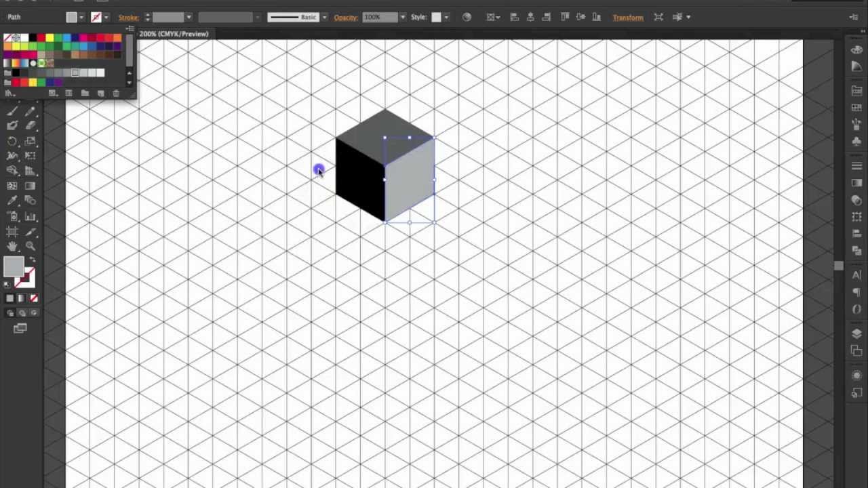Expand the stroke weight dropdown
The image size is (868, 488).
[x=189, y=17]
